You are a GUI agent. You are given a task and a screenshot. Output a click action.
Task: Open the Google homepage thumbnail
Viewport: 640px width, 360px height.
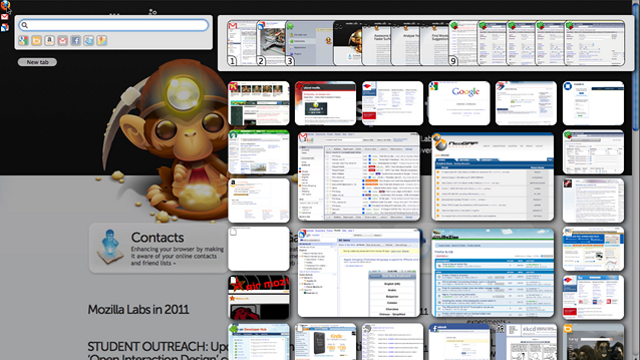459,103
